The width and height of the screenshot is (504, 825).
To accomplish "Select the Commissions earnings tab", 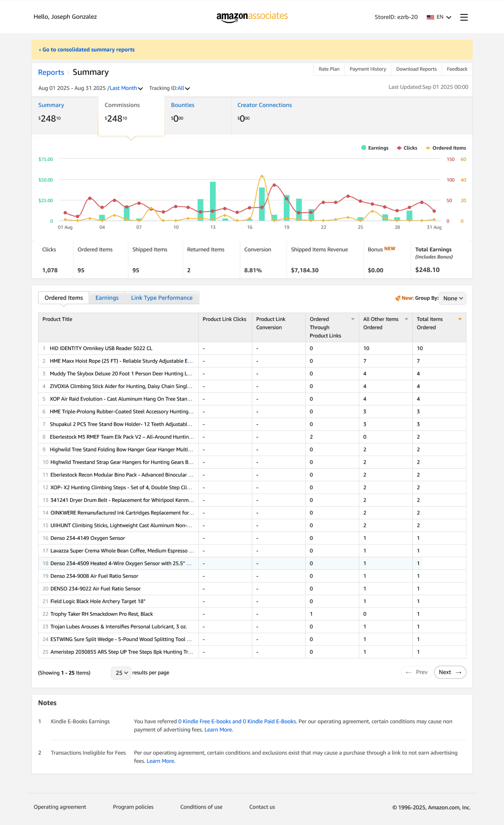I will tap(131, 116).
